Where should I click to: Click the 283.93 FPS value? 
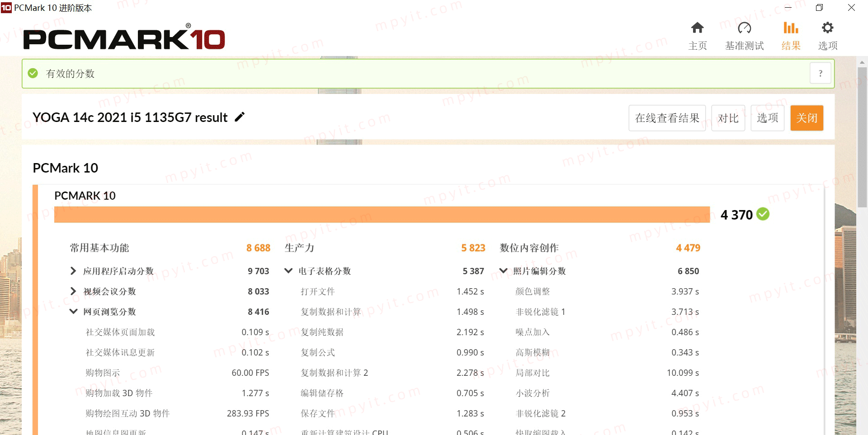click(x=248, y=413)
